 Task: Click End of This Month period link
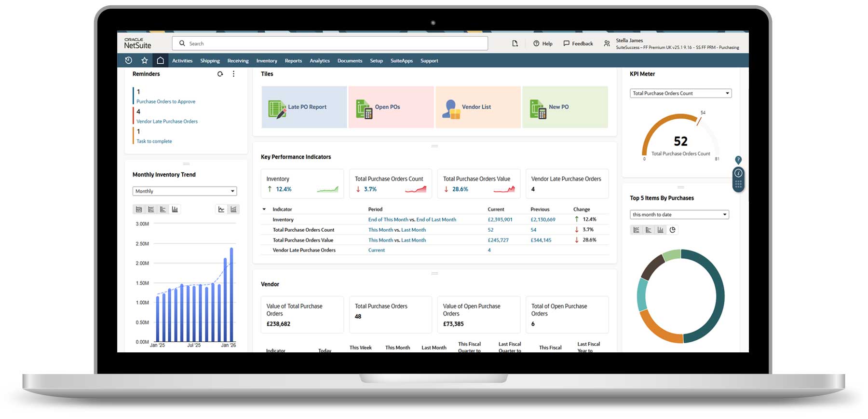coord(388,220)
